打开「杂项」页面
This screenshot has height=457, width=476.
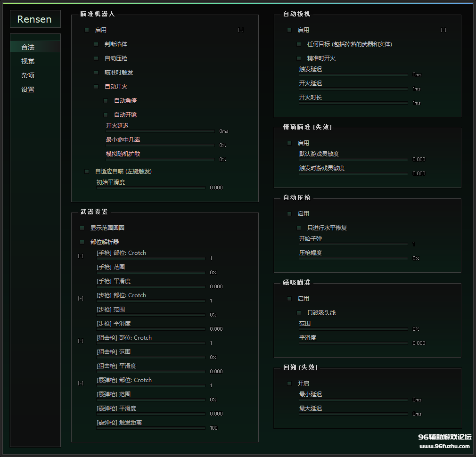point(26,75)
